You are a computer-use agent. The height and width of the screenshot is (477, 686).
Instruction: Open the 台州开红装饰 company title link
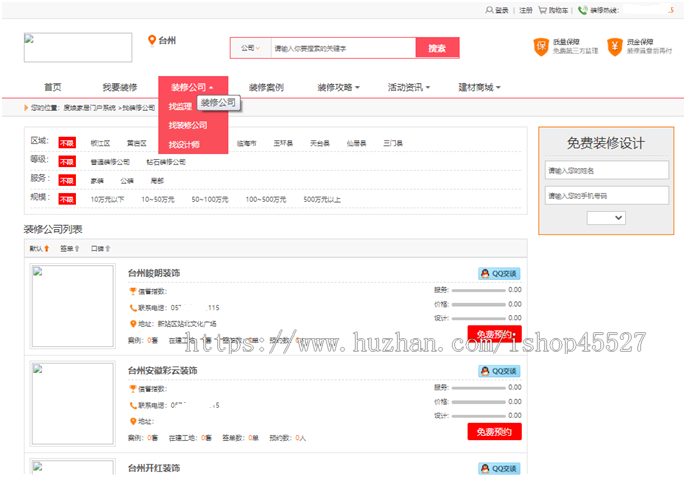154,468
